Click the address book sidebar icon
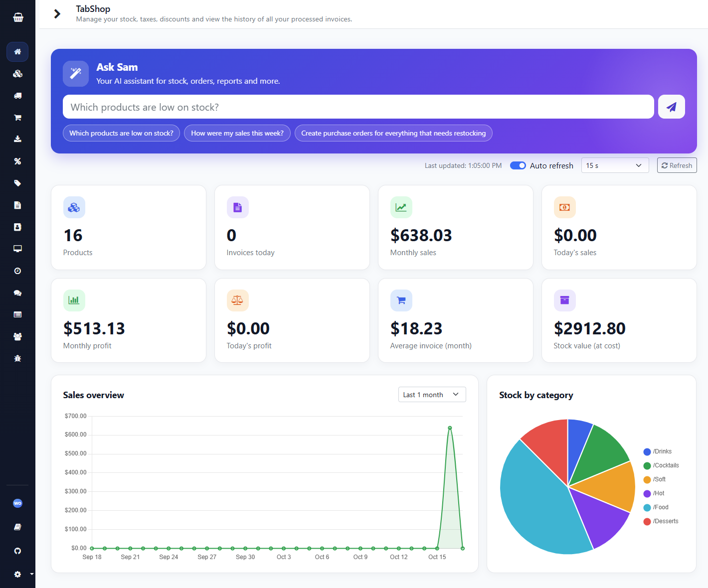The width and height of the screenshot is (708, 588). [x=17, y=227]
